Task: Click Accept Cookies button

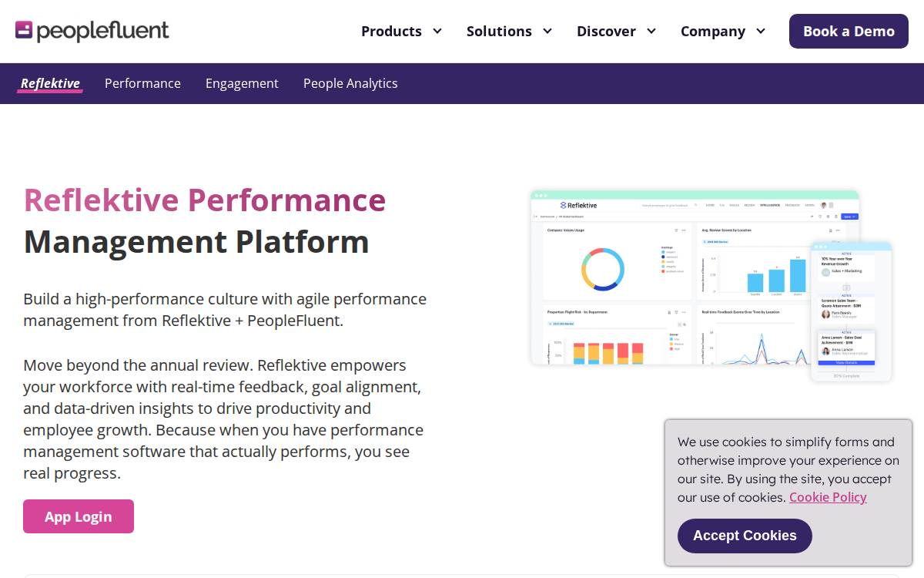Action: click(745, 536)
